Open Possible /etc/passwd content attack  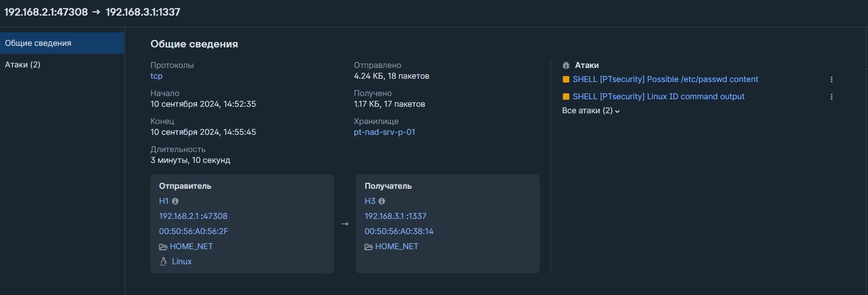pyautogui.click(x=665, y=79)
